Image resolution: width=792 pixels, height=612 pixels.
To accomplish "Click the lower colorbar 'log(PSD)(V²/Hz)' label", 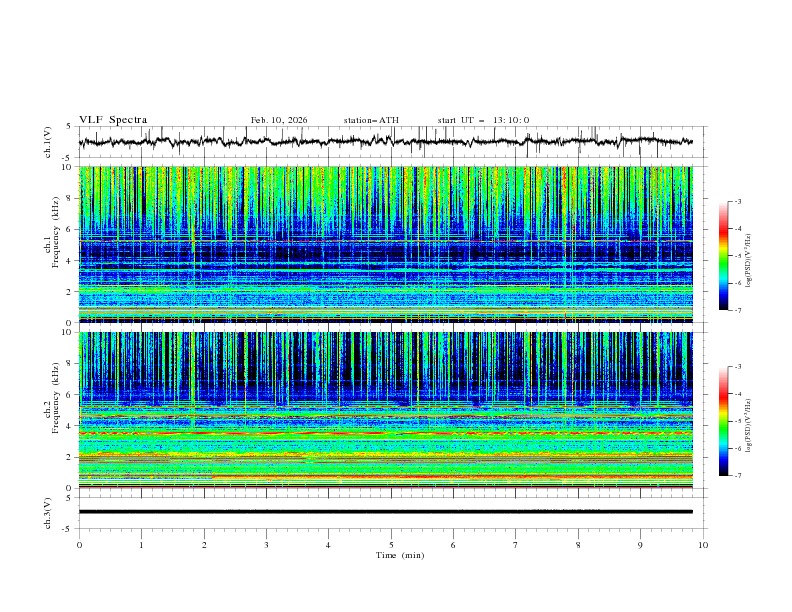I will pos(749,426).
